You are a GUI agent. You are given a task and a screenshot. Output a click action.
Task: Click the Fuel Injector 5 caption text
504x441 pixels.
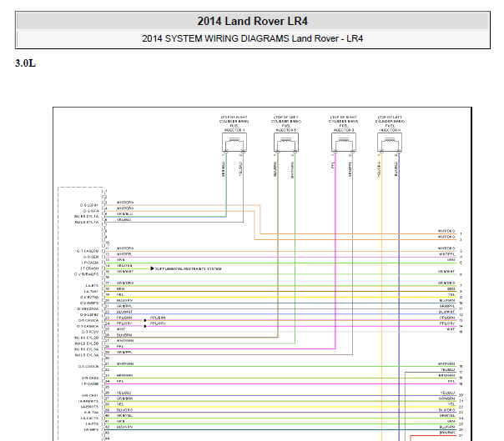tap(286, 123)
